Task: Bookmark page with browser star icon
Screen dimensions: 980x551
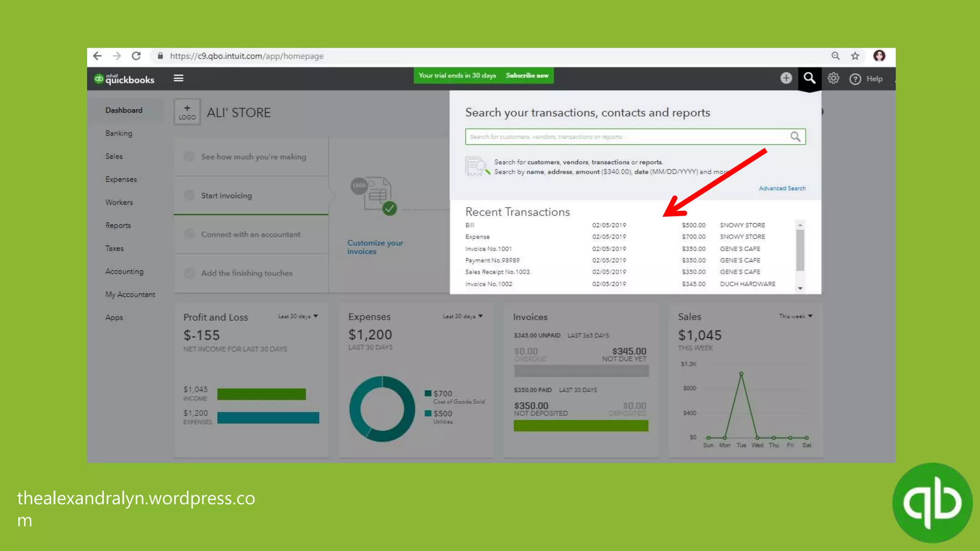Action: tap(855, 56)
